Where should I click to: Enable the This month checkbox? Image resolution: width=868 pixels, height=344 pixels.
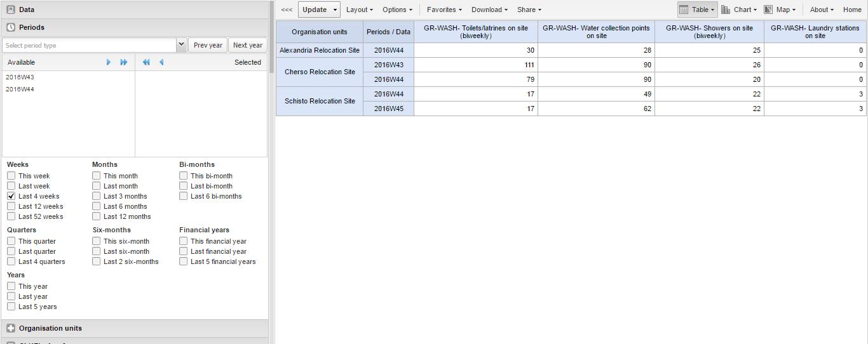click(x=97, y=176)
